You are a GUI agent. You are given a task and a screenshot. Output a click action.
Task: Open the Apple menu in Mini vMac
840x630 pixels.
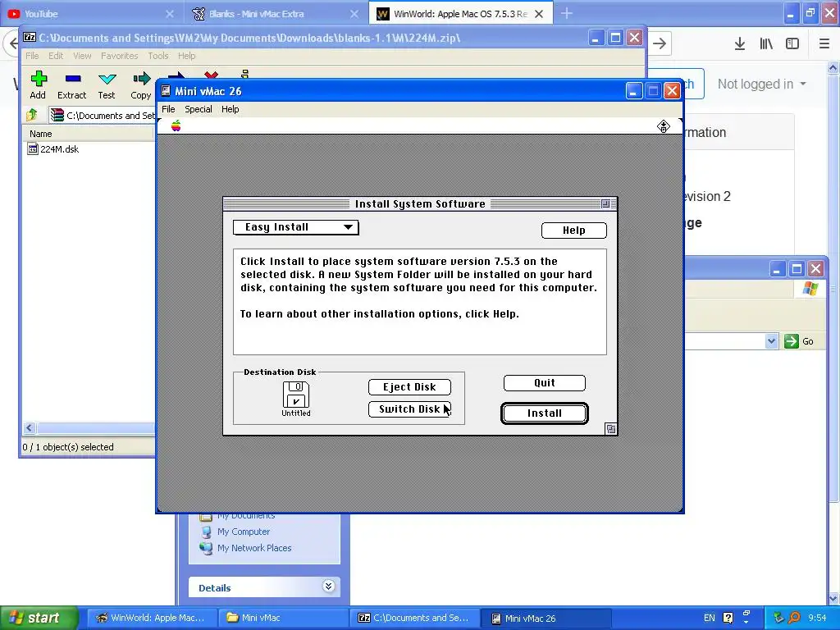pyautogui.click(x=176, y=126)
